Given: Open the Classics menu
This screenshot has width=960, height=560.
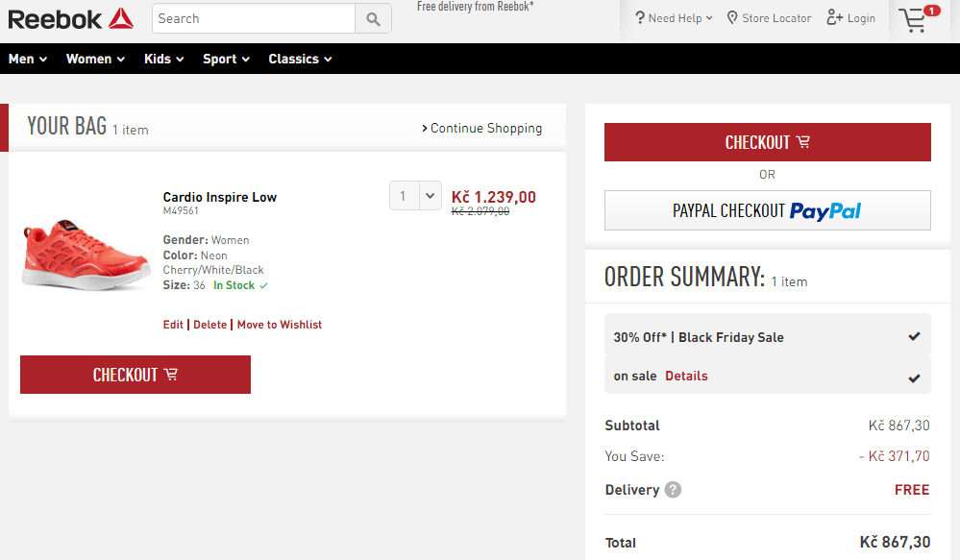Looking at the screenshot, I should [300, 59].
